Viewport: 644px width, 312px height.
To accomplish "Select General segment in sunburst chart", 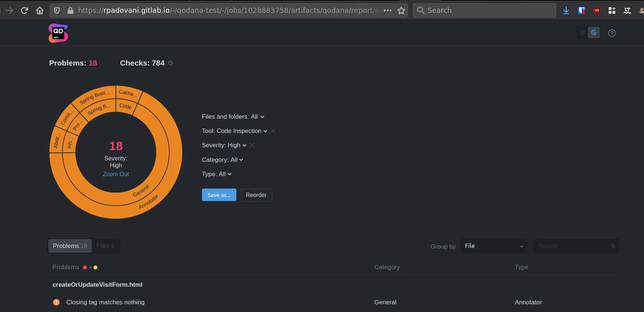I will [141, 190].
